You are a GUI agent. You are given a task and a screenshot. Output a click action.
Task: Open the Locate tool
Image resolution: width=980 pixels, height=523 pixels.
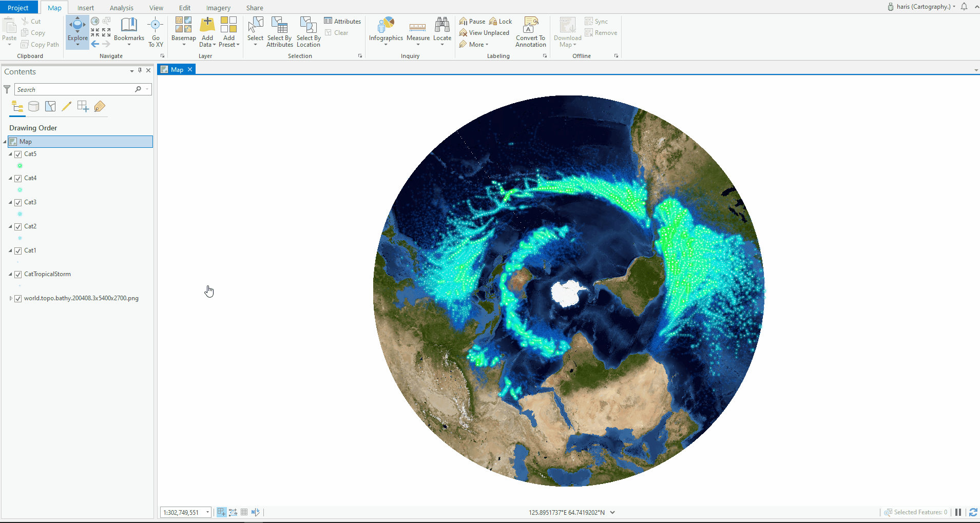[442, 31]
